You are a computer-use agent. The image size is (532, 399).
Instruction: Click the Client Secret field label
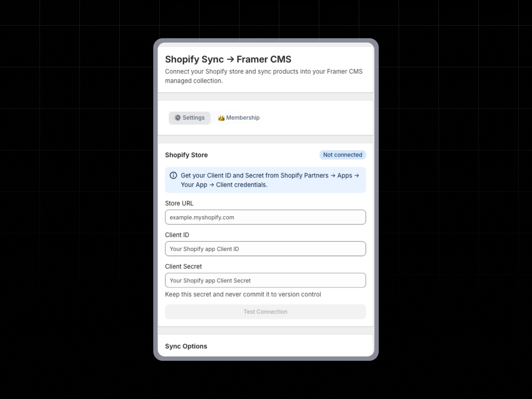[184, 266]
